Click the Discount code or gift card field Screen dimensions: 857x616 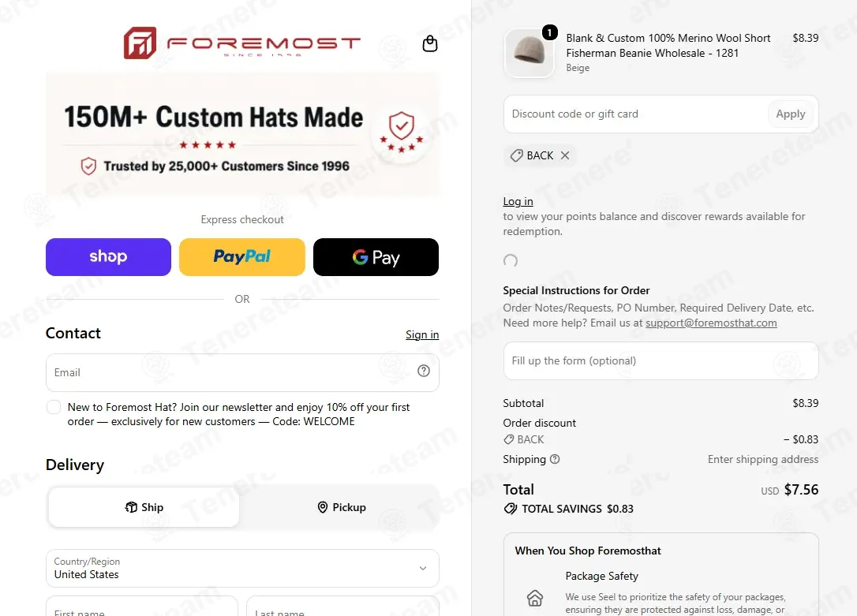click(x=634, y=114)
